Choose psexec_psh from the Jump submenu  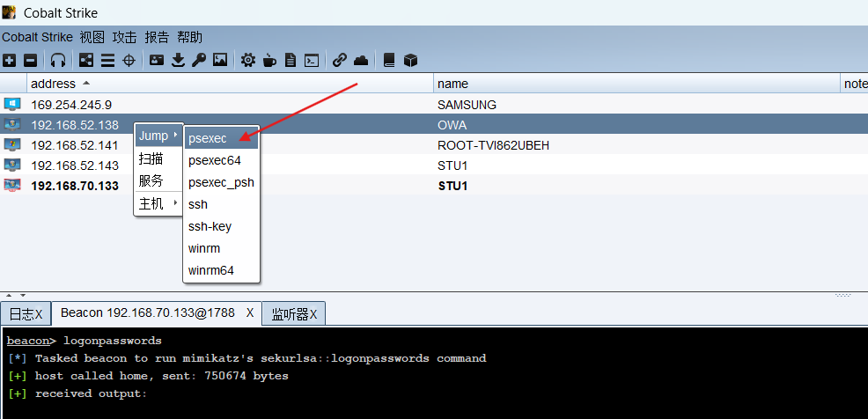tap(222, 182)
